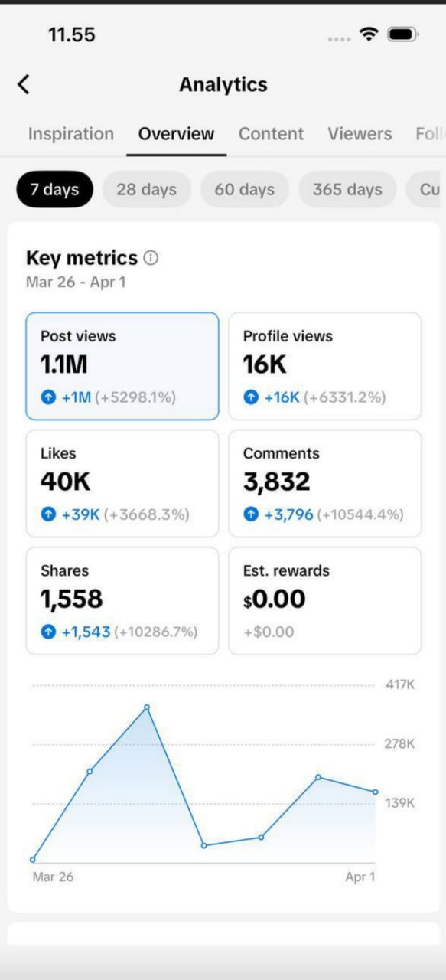Select the Profile views metric card
This screenshot has width=446, height=980.
(x=324, y=366)
